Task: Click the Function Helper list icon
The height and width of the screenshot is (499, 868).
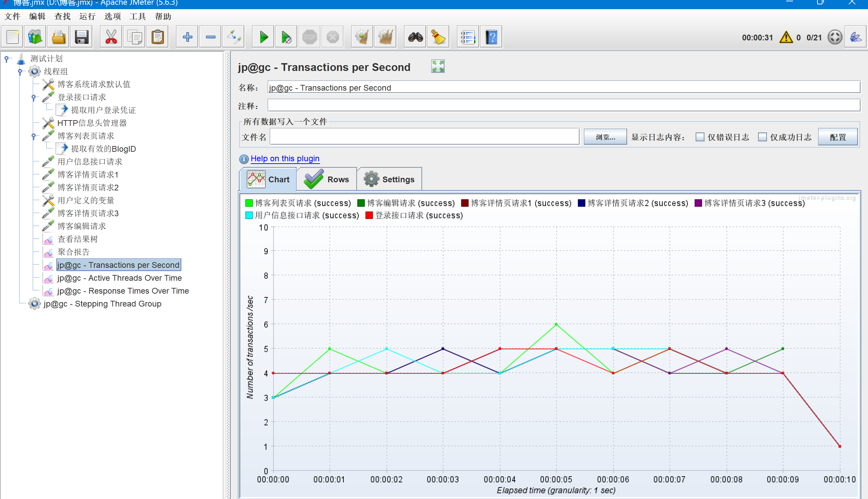Action: click(x=468, y=37)
